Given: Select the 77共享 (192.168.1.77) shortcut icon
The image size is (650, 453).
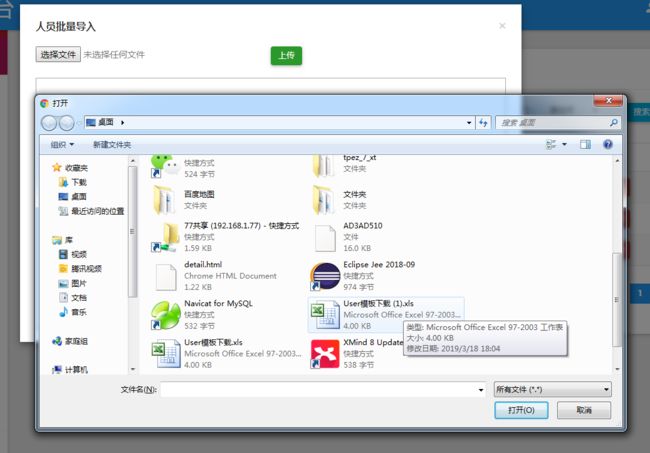Looking at the screenshot, I should coord(165,237).
